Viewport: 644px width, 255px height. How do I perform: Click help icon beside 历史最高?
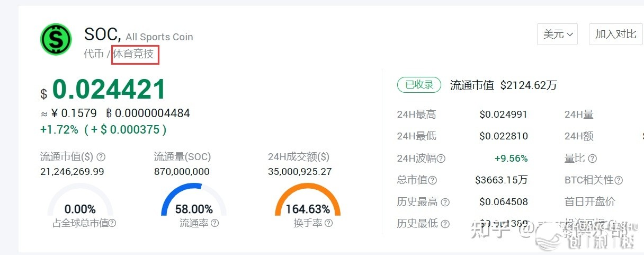445,202
